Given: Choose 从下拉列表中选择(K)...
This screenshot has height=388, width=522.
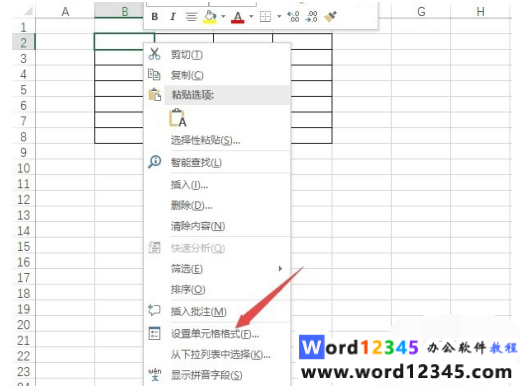Looking at the screenshot, I should click(221, 354).
